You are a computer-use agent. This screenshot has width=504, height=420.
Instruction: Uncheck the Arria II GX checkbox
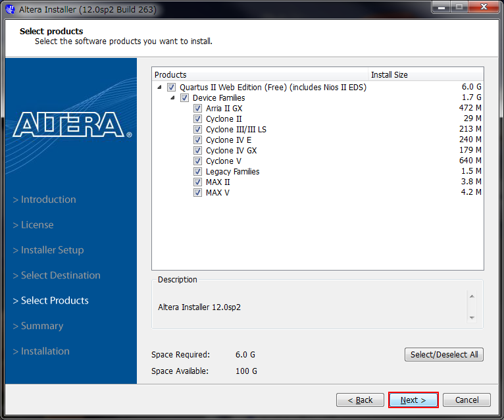tap(197, 109)
